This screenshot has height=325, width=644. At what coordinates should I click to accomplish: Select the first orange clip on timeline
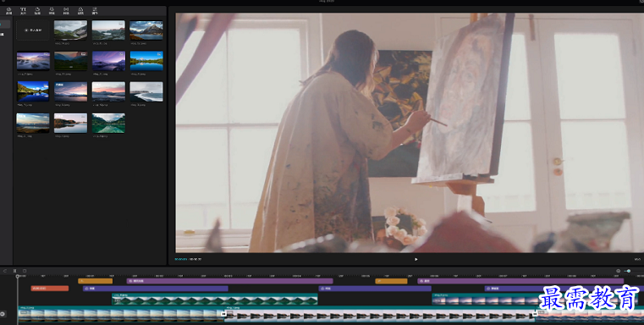(x=96, y=281)
